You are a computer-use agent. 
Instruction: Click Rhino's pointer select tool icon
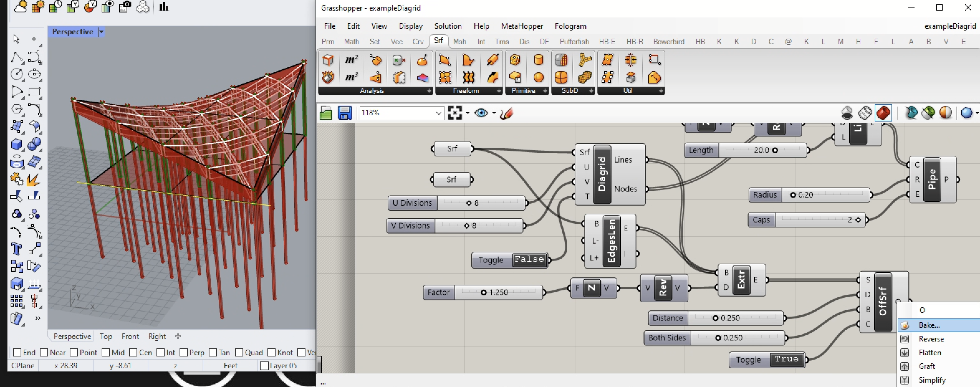16,39
